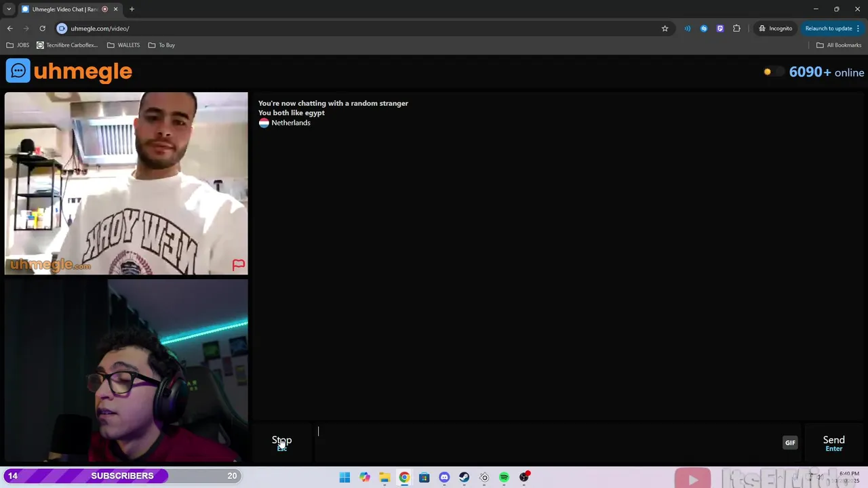Open Spotify from the taskbar
This screenshot has height=488, width=868.
504,477
